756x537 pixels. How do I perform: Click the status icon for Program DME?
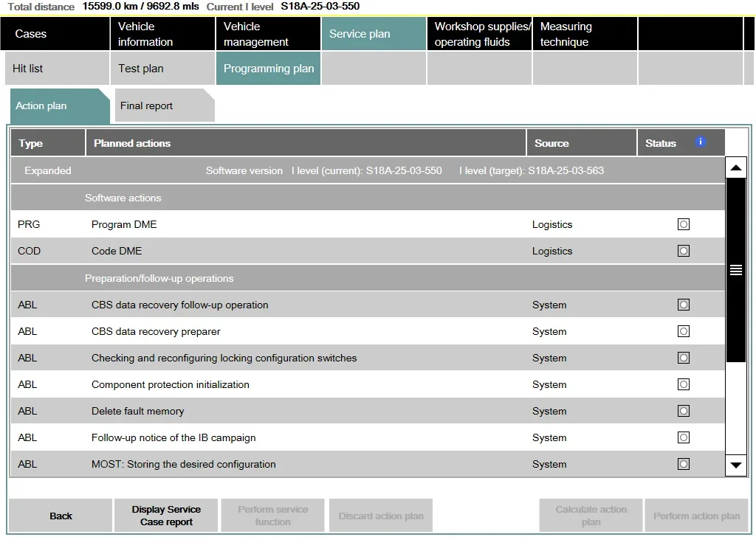tap(683, 224)
